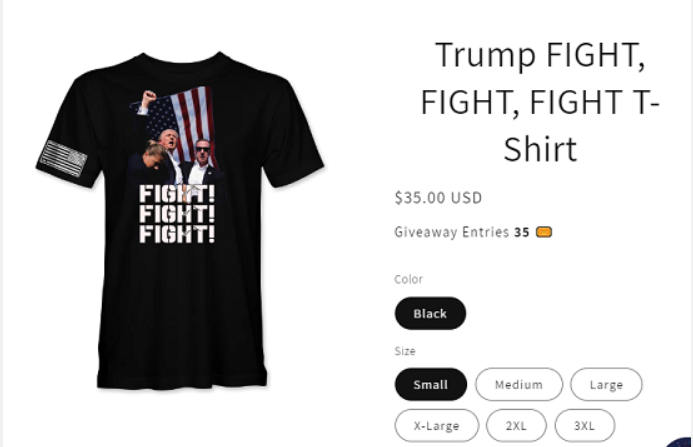Open the black T-shirt product image
This screenshot has width=693, height=447.
180,221
